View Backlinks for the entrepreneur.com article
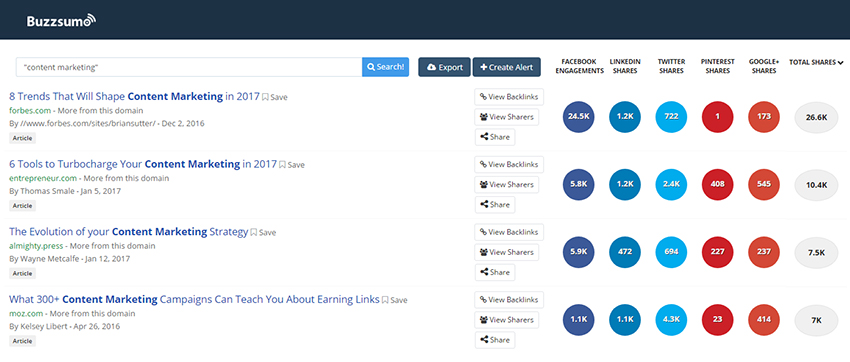The image size is (850, 362). point(509,164)
